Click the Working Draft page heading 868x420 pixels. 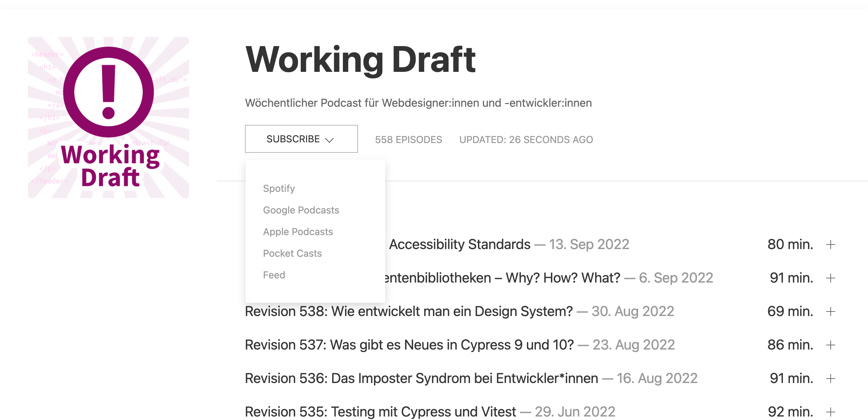[360, 60]
